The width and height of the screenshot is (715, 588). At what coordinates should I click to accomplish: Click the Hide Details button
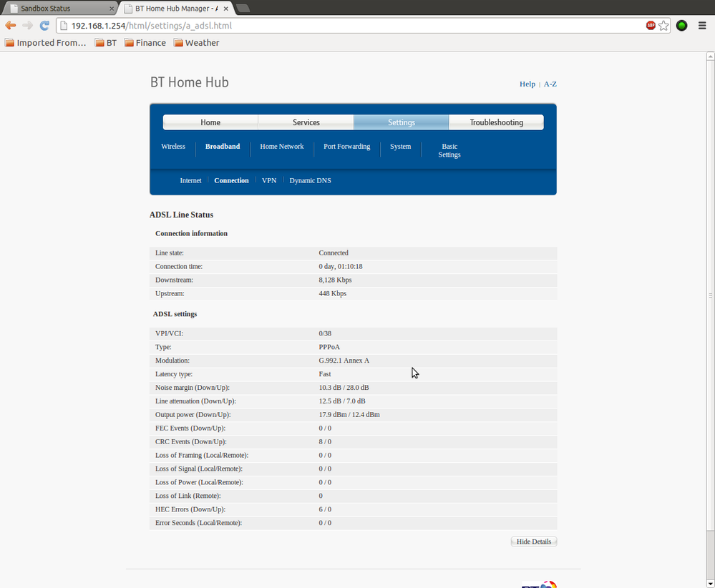pos(534,542)
